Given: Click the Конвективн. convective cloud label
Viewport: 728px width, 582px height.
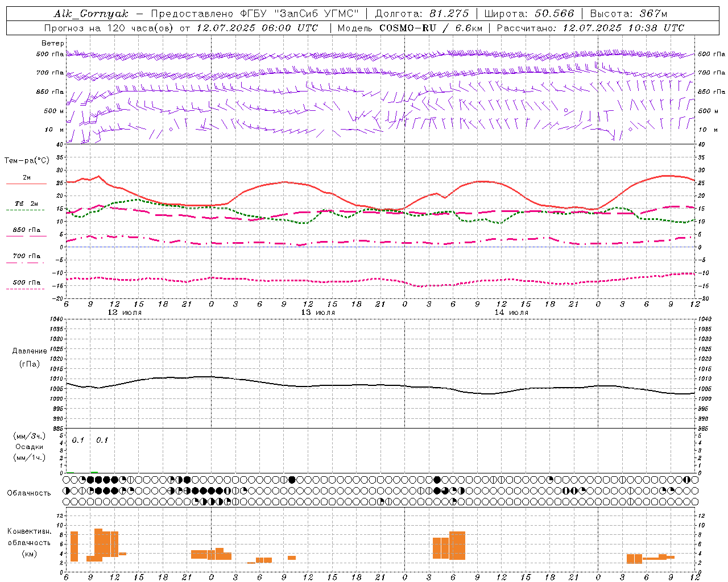Looking at the screenshot, I should click(x=30, y=531).
